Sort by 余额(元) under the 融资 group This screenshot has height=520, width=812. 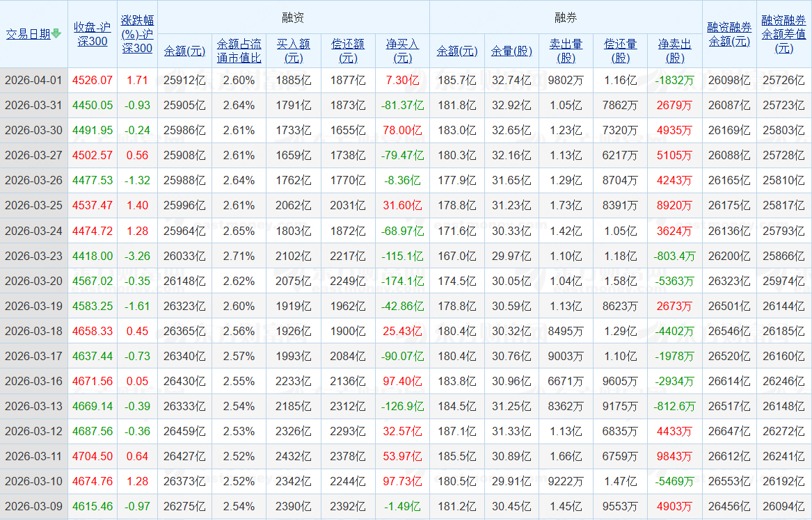pyautogui.click(x=184, y=51)
